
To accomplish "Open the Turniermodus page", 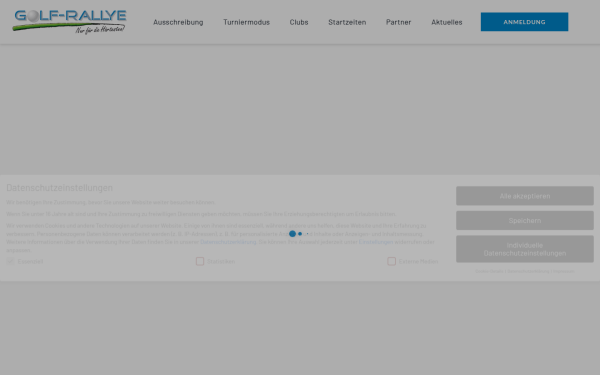I will [x=246, y=22].
